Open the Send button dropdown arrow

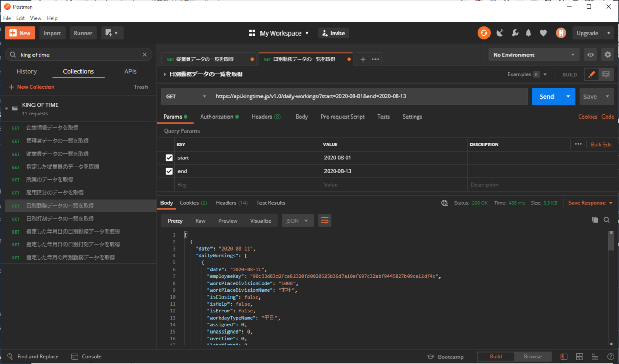tap(568, 96)
